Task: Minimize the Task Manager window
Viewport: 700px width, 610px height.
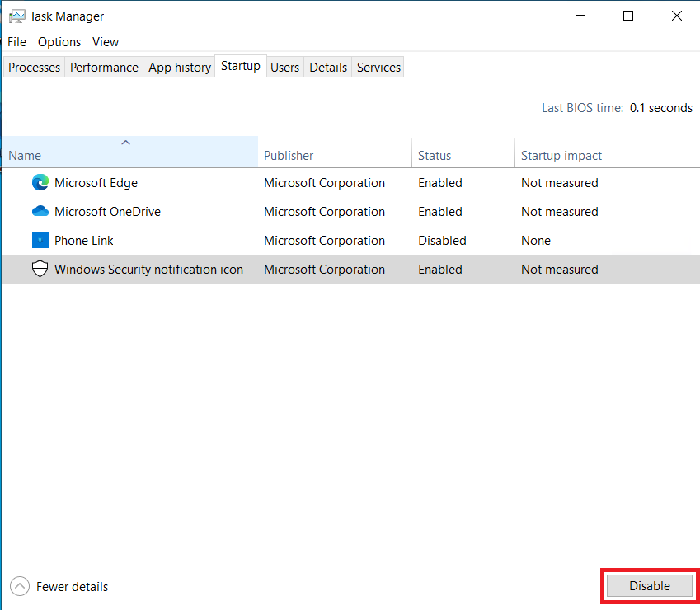Action: point(580,16)
